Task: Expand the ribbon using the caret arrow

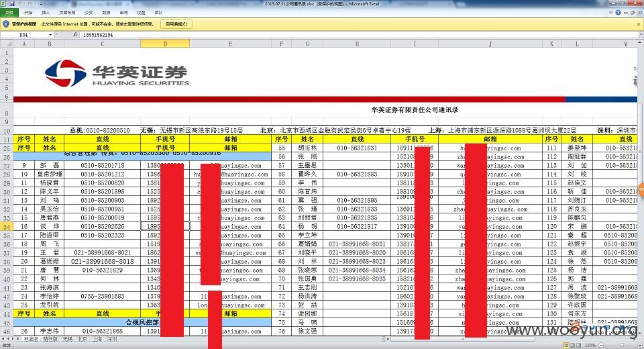Action: coord(611,12)
